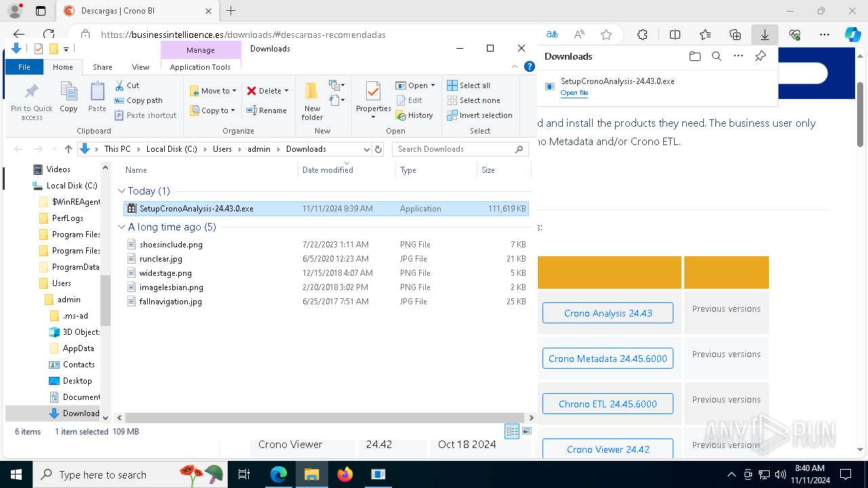Open file Properties from ribbon
The height and width of the screenshot is (488, 868).
[x=373, y=100]
